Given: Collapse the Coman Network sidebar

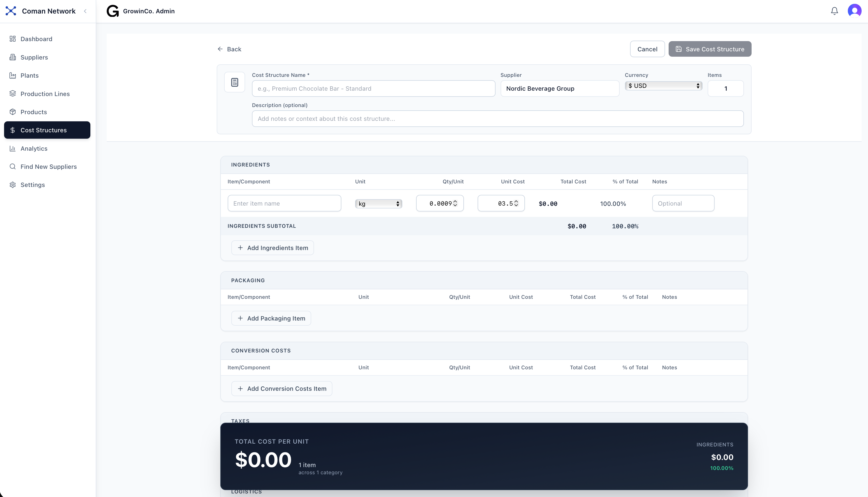Looking at the screenshot, I should coord(85,11).
